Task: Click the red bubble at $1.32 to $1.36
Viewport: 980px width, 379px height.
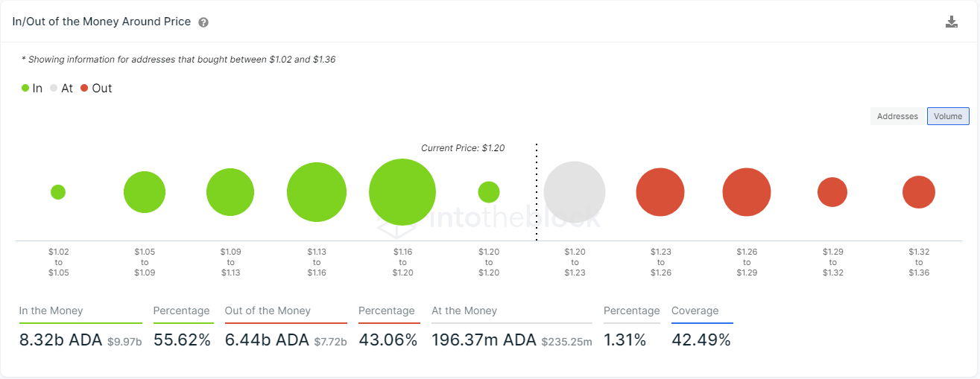Action: pos(919,192)
